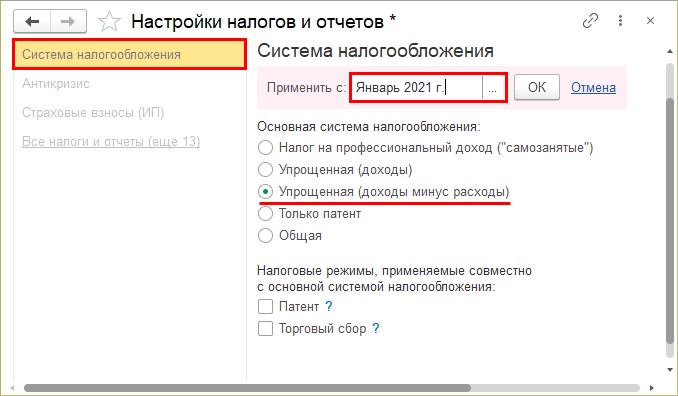Enable the Торговый сбор checkbox

point(265,329)
